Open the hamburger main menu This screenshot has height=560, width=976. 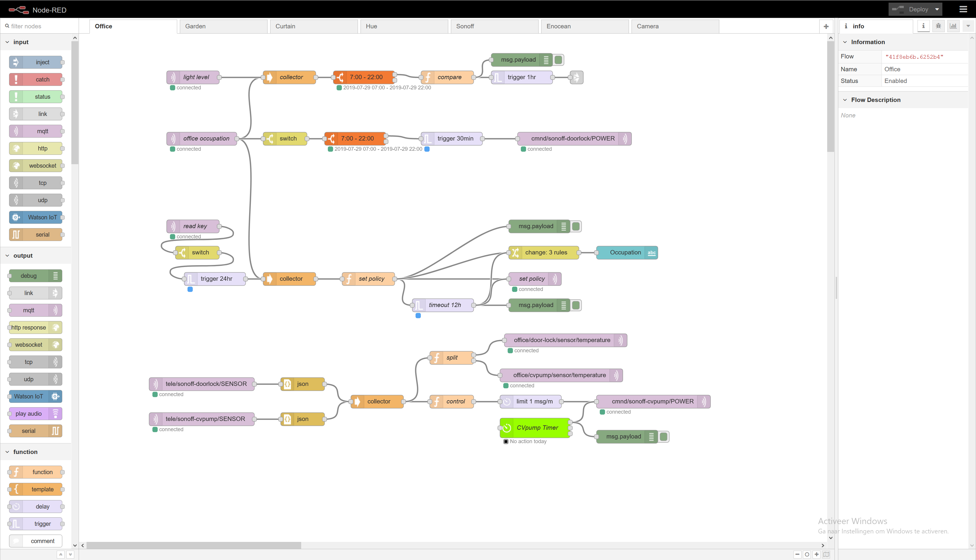[963, 9]
